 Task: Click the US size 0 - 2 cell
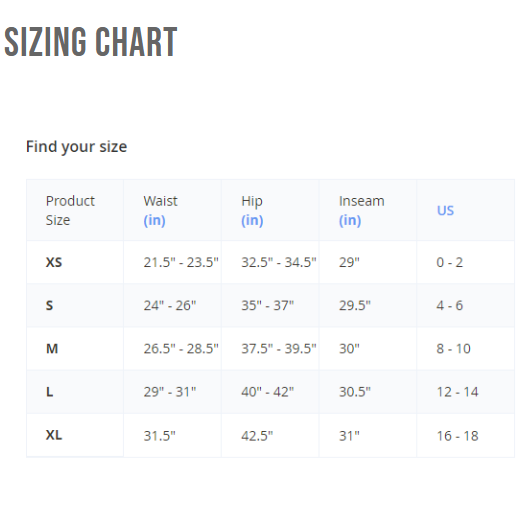coord(450,262)
